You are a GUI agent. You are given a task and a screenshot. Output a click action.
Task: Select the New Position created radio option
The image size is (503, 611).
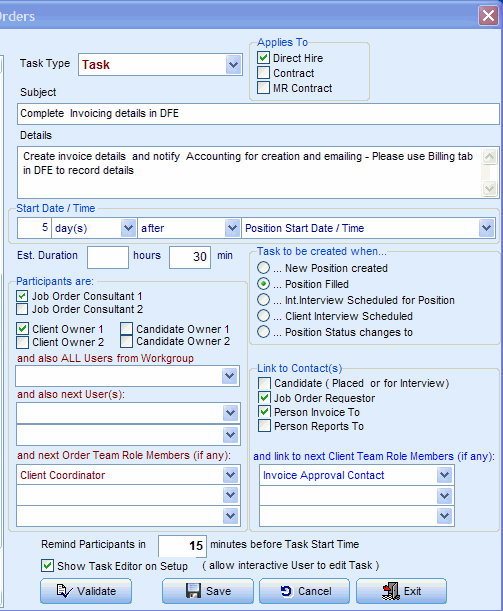tap(263, 268)
